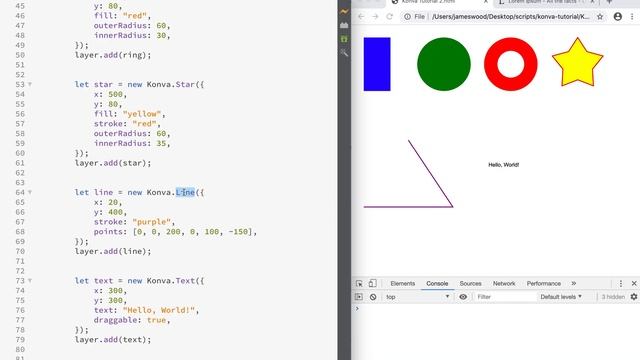Click the orange wave icon in editor sidebar
640x360 pixels.
click(x=344, y=12)
